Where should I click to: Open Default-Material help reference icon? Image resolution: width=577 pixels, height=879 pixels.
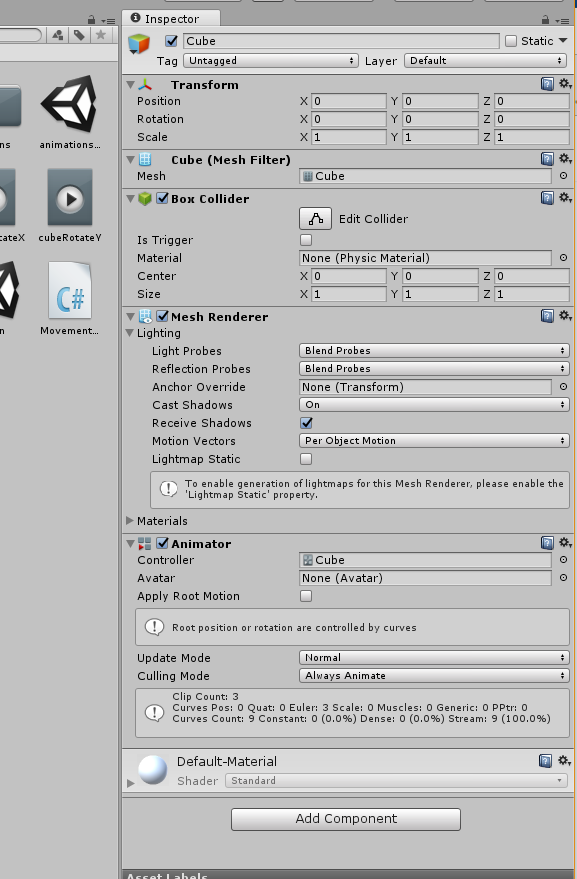[545, 761]
